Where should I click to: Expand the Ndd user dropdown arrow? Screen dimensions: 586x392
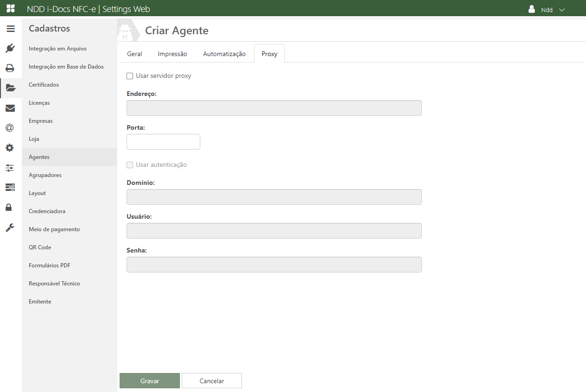tap(562, 10)
